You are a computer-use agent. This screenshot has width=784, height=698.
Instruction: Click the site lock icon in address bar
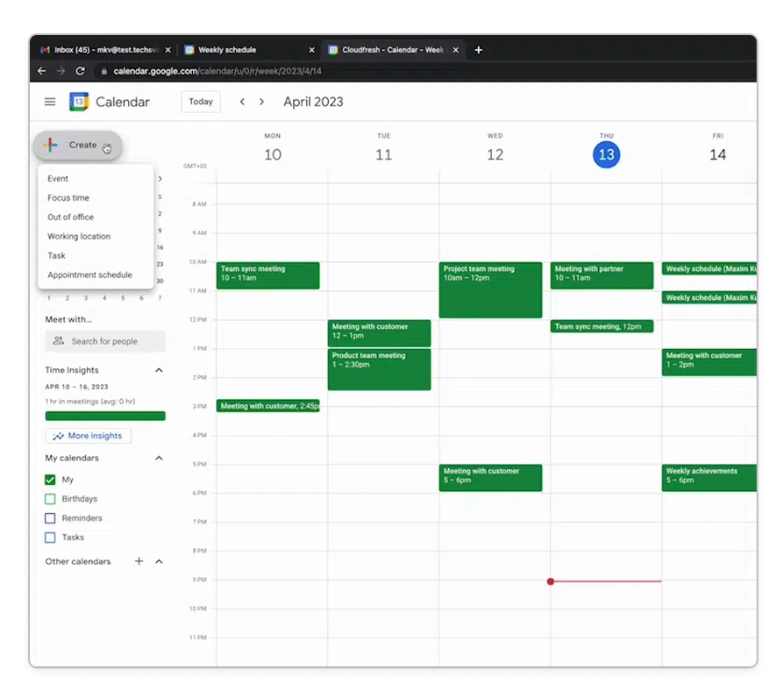[x=104, y=71]
